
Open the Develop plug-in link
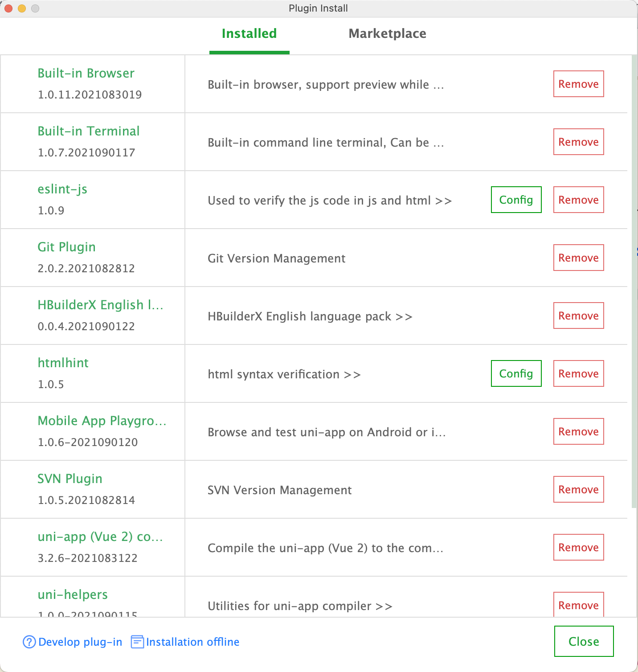(80, 642)
